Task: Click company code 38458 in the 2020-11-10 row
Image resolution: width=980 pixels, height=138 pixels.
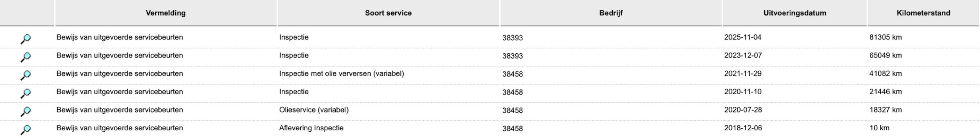Action: coord(512,92)
